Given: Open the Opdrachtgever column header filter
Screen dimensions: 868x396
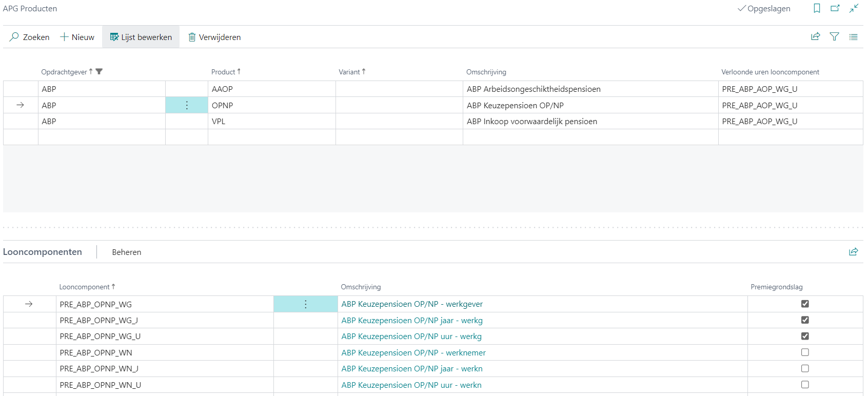Looking at the screenshot, I should [x=99, y=72].
